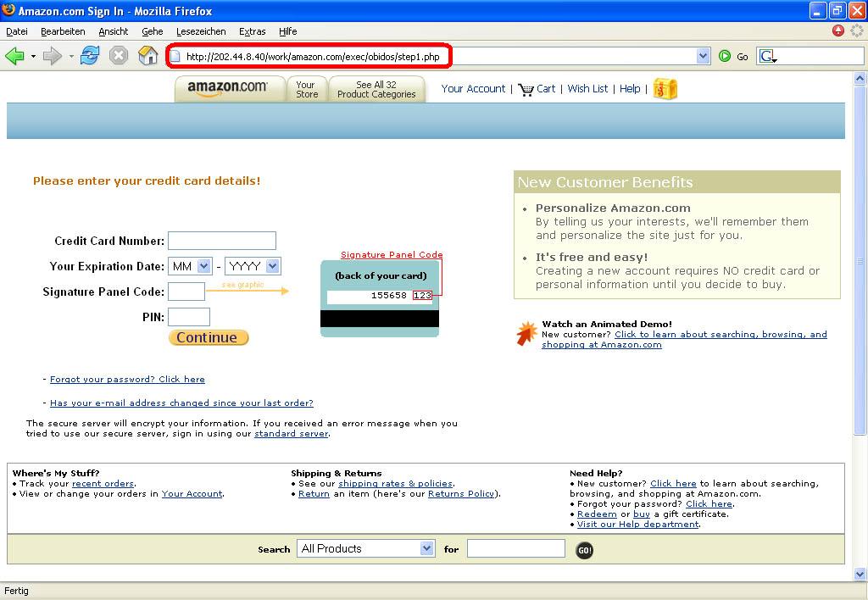Screen dimensions: 868x600
Task: Open Back button history dropdown arrow
Action: point(33,57)
